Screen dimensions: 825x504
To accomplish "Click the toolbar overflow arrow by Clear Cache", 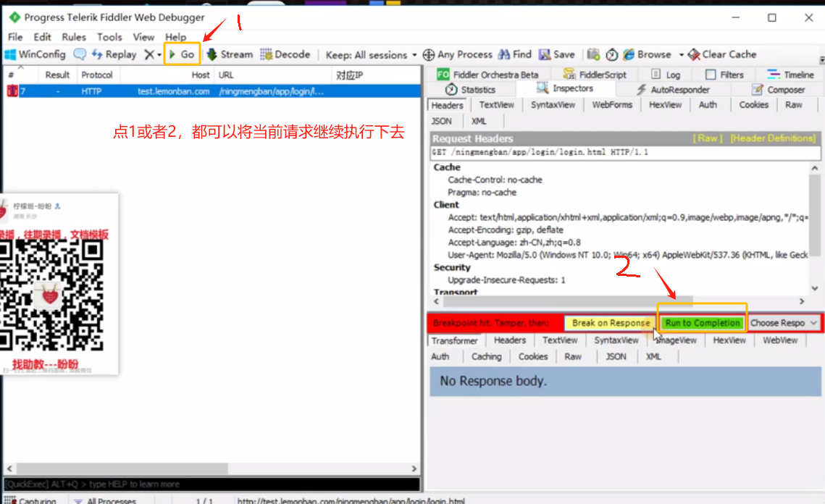I will pos(821,59).
